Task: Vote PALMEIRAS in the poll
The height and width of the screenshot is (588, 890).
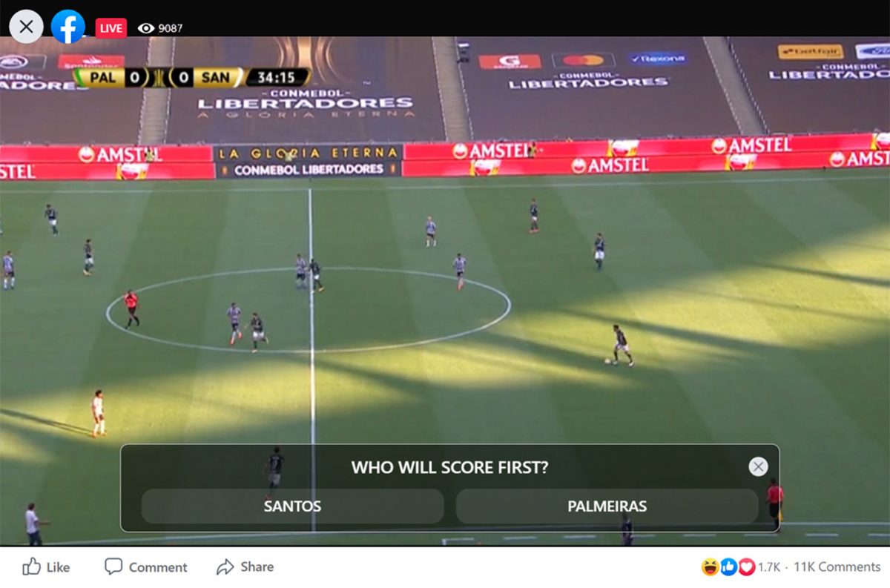Action: coord(607,506)
